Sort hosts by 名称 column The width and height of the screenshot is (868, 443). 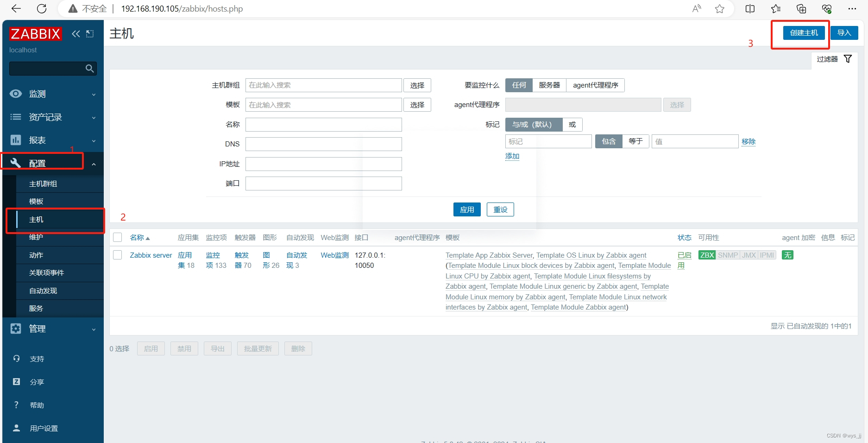[139, 238]
